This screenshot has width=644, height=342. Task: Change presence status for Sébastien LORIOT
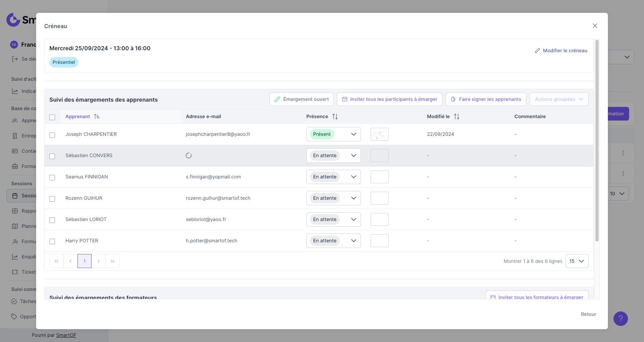tap(333, 219)
